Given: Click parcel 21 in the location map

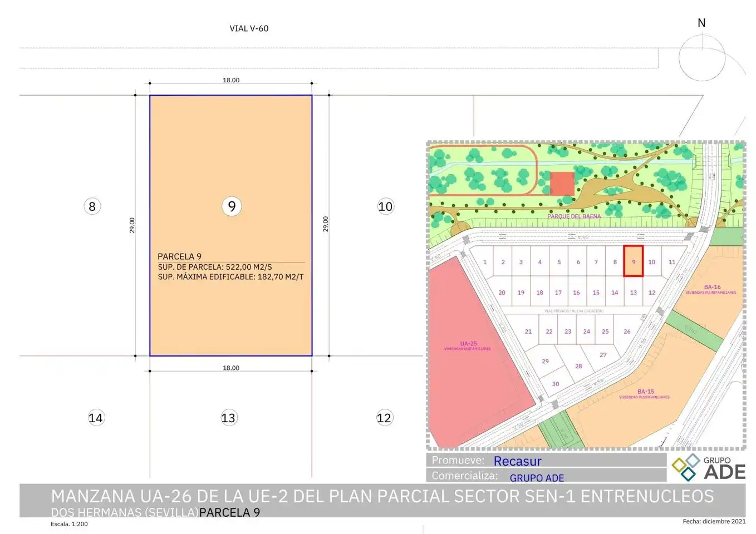Looking at the screenshot, I should point(528,332).
